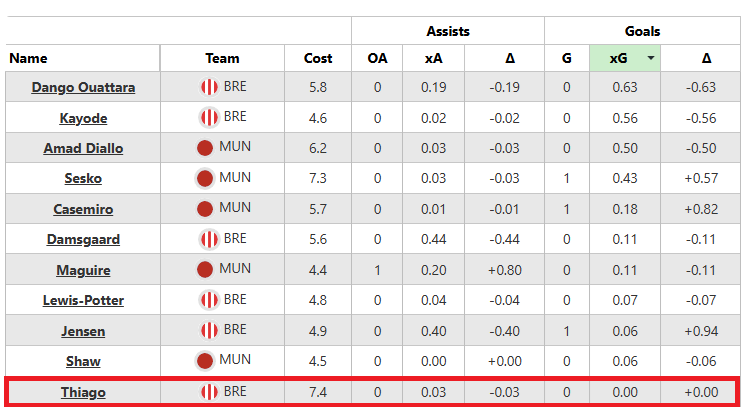The image size is (741, 407).
Task: Click Brentford badge icon next to Dango Ouattara
Action: pos(209,87)
